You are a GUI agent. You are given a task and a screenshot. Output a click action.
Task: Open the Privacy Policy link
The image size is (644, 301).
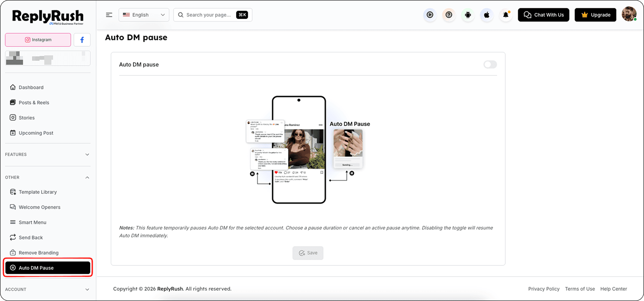544,289
